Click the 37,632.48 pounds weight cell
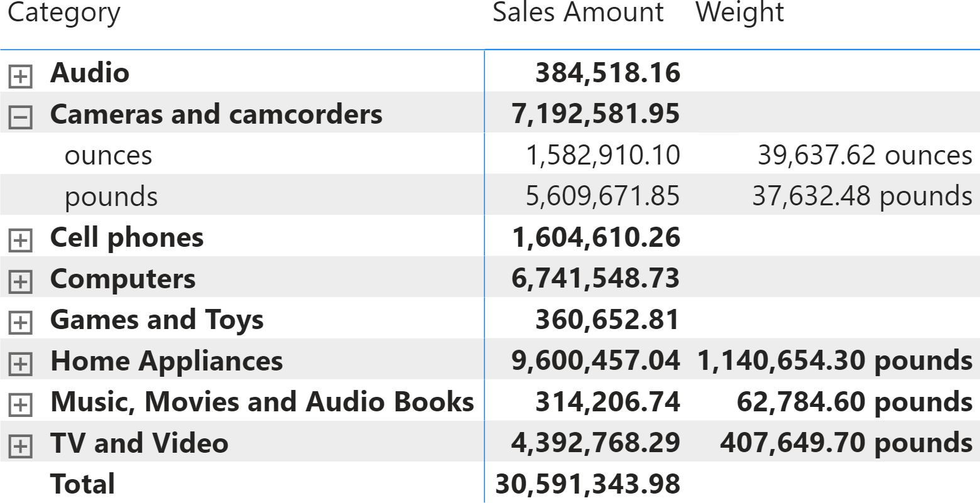The width and height of the screenshot is (980, 503). [x=863, y=196]
